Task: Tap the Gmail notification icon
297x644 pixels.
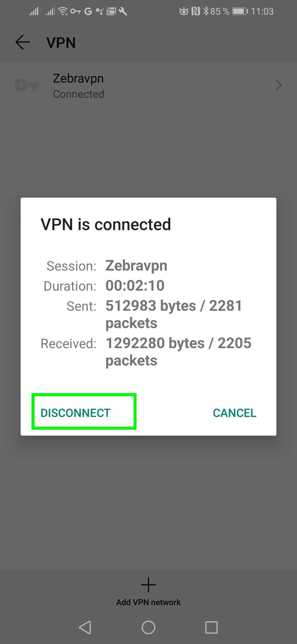Action: (x=112, y=11)
